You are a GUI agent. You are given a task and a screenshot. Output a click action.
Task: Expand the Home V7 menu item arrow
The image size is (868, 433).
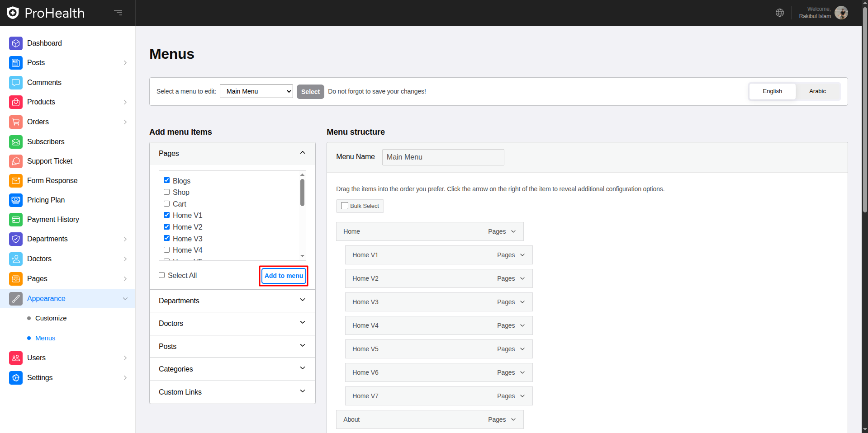tap(522, 396)
